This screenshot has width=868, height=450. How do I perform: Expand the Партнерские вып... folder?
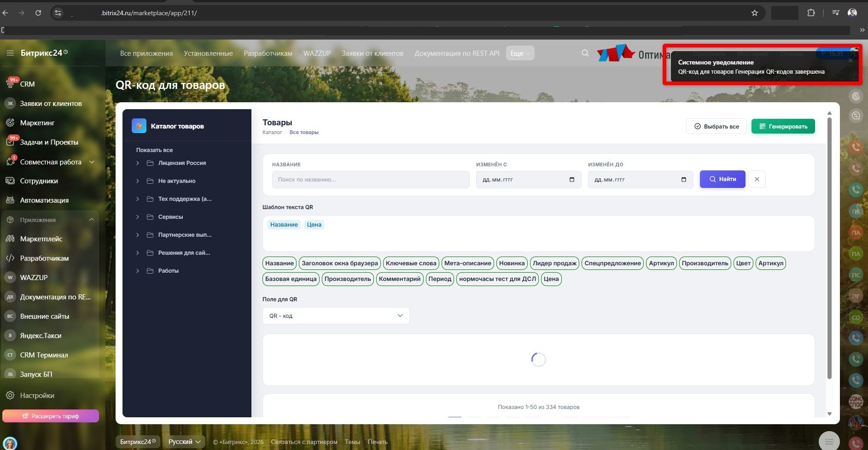pyautogui.click(x=137, y=235)
